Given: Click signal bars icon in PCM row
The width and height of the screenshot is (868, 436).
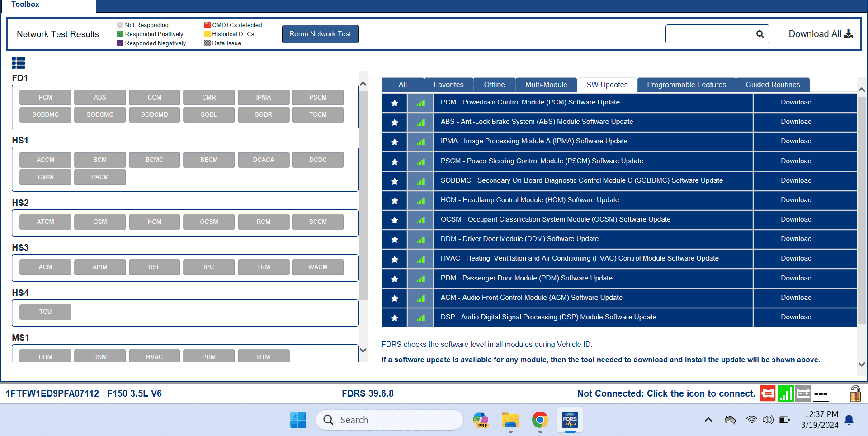Looking at the screenshot, I should pyautogui.click(x=420, y=103).
